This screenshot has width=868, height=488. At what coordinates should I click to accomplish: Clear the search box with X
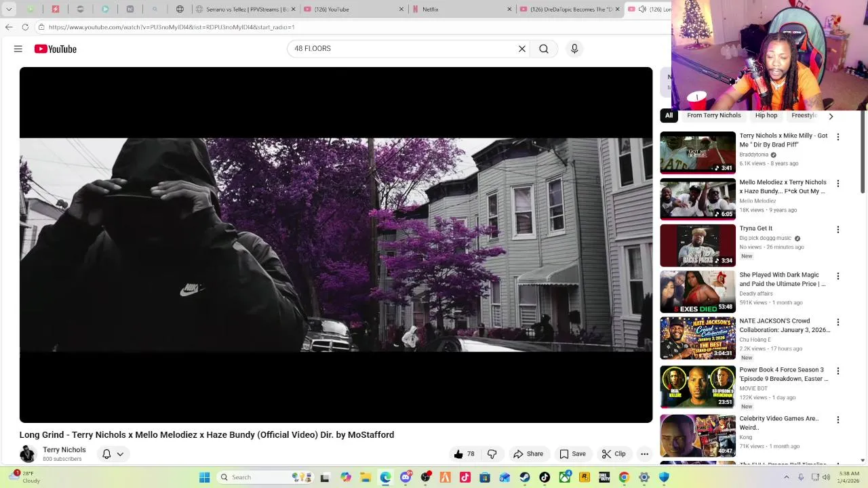click(x=522, y=49)
